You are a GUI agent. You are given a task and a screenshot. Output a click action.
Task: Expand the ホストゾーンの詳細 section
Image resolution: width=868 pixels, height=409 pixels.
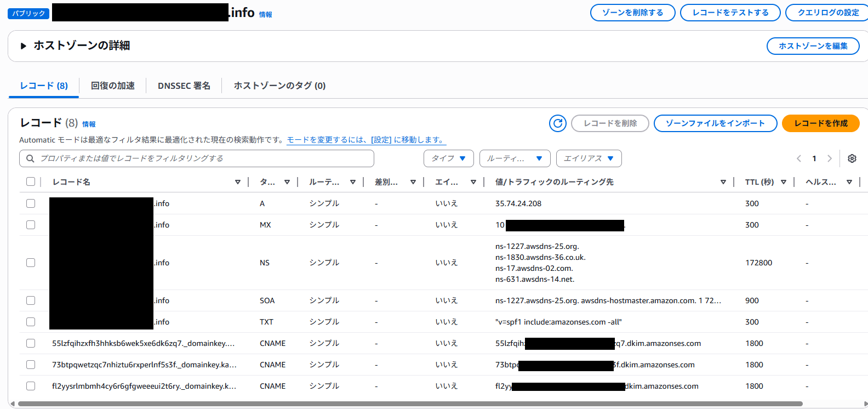[x=24, y=46]
